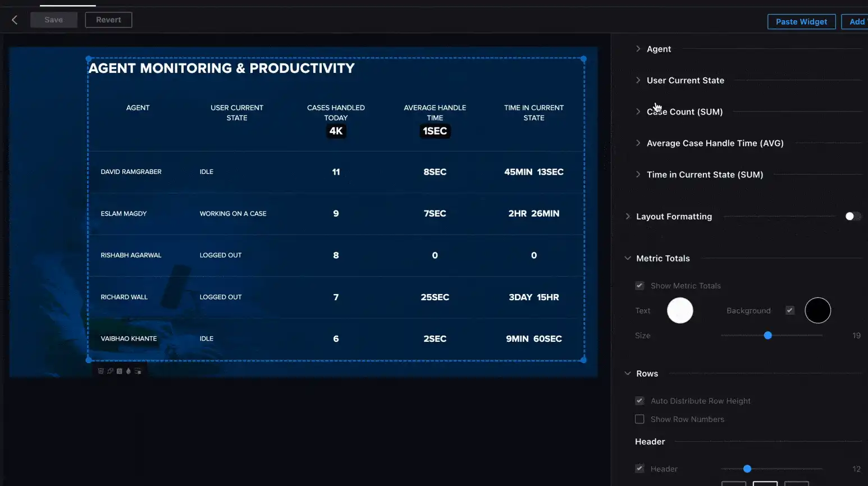Turn on the Layout Formatting switch
The height and width of the screenshot is (486, 868).
[x=853, y=217]
